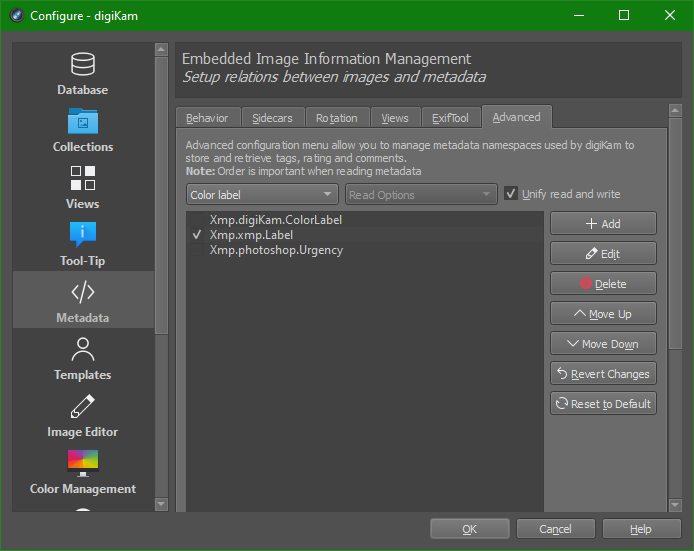Screen dimensions: 694x551
Task: Open the Read Options combo box
Action: pyautogui.click(x=420, y=195)
